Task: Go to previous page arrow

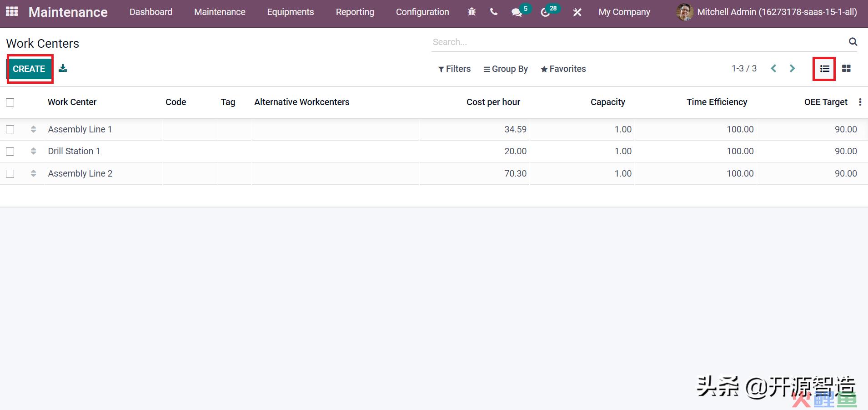Action: click(x=773, y=69)
